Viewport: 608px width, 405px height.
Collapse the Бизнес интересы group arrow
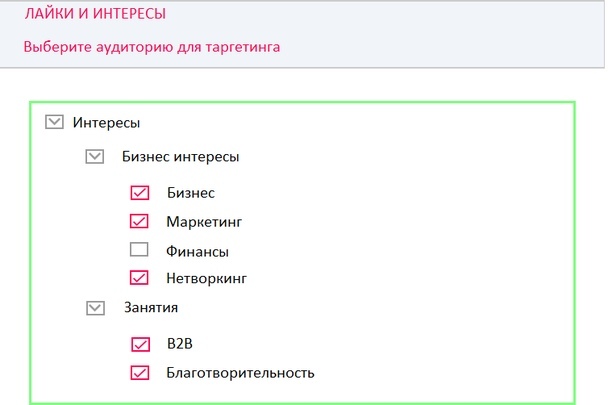95,156
